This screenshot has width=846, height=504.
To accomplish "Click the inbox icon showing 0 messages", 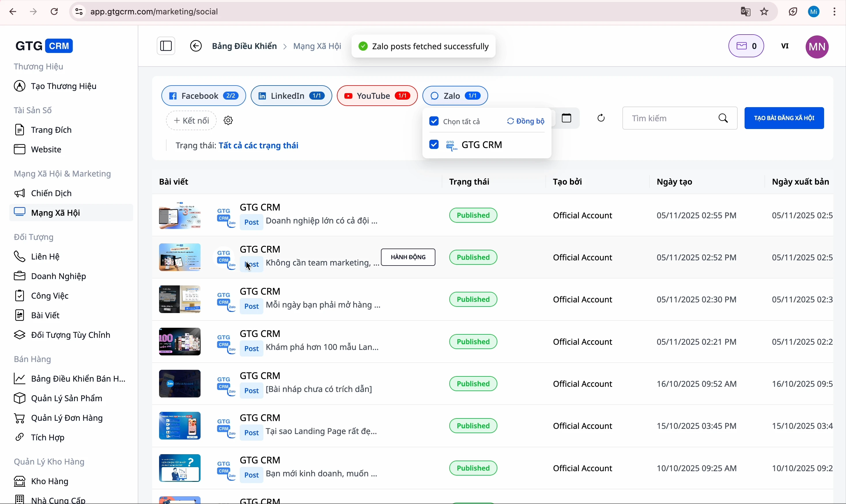I will point(746,46).
